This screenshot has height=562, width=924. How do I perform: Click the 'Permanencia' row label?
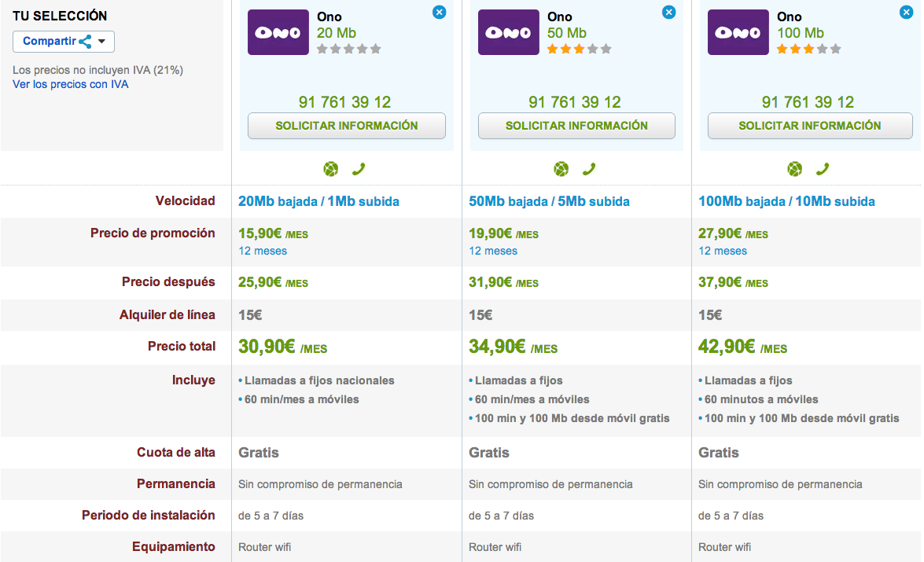176,484
